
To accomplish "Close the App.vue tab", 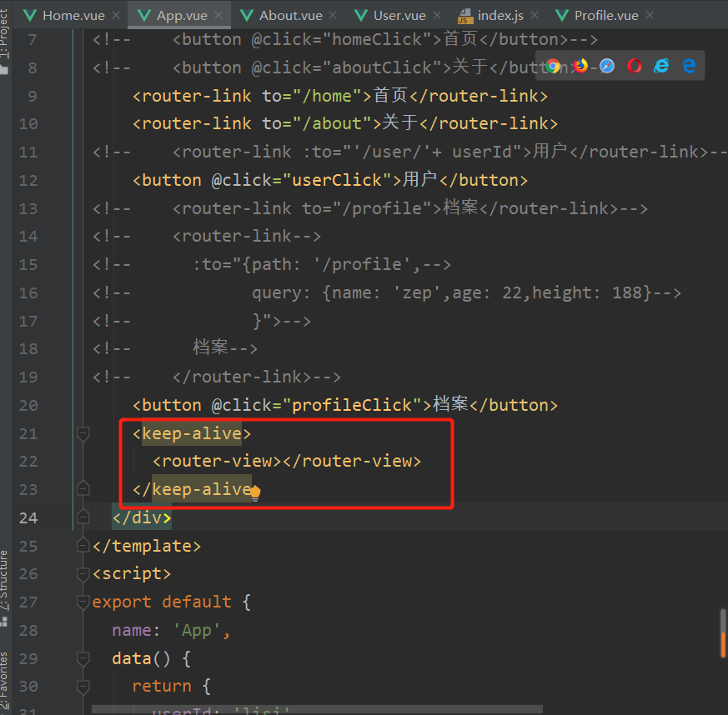I will pyautogui.click(x=218, y=15).
